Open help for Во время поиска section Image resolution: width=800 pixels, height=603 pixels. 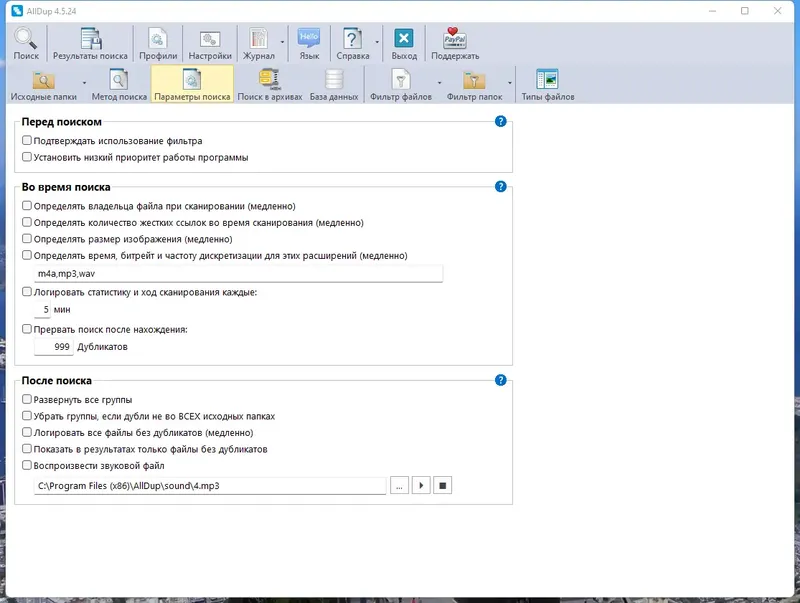[501, 187]
